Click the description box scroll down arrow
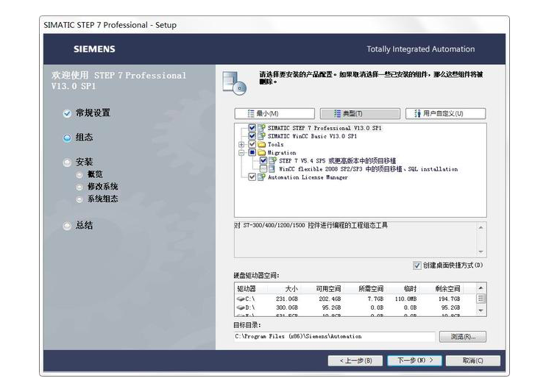 tap(481, 252)
